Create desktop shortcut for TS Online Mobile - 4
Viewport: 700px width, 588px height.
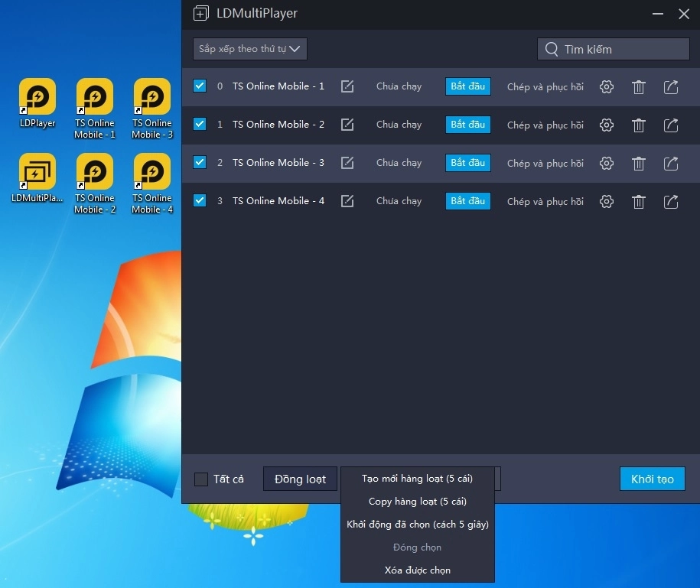click(671, 202)
